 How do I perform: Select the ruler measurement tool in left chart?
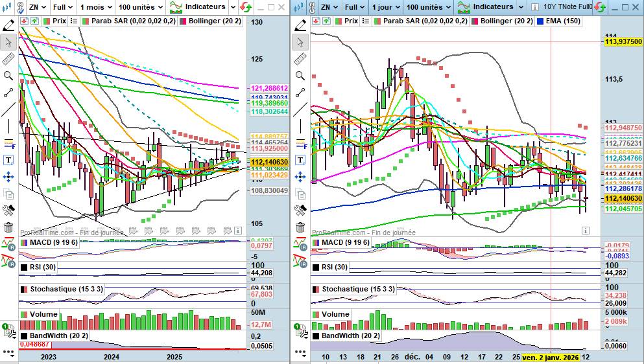[8, 59]
